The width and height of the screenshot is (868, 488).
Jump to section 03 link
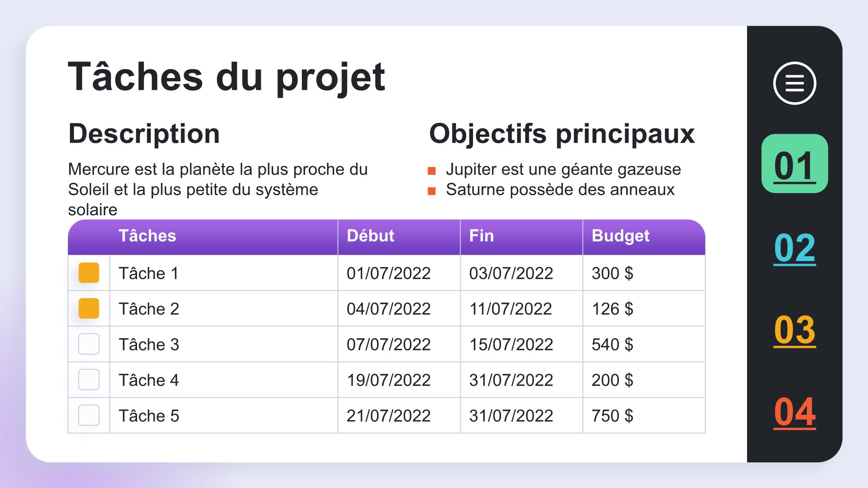pyautogui.click(x=794, y=330)
